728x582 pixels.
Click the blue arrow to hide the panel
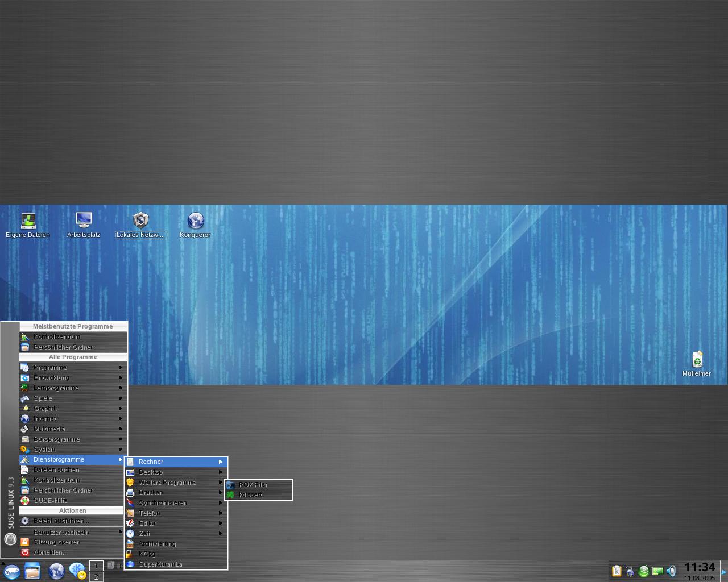(724, 571)
